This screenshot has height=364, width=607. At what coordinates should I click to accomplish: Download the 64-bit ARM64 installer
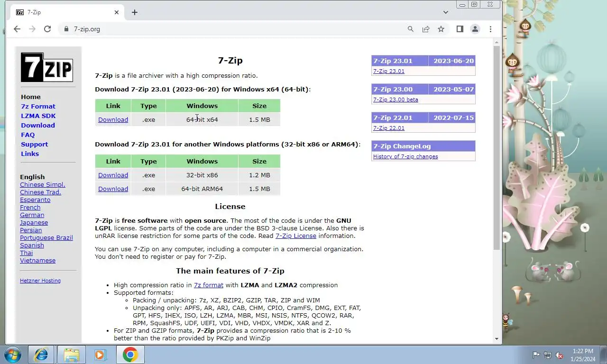[113, 189]
